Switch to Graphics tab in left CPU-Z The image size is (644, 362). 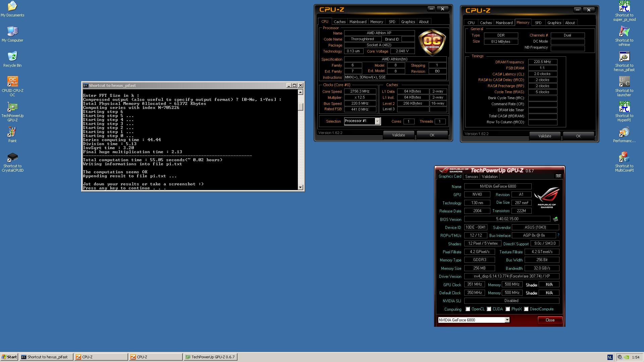408,22
